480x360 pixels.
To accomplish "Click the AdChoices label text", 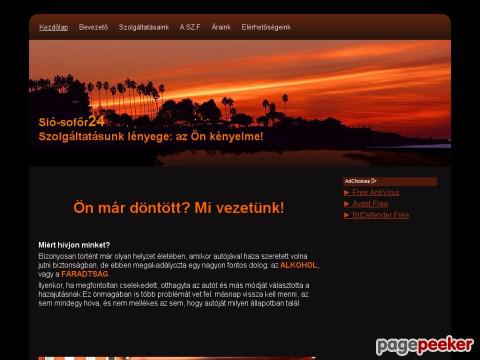I will click(357, 181).
